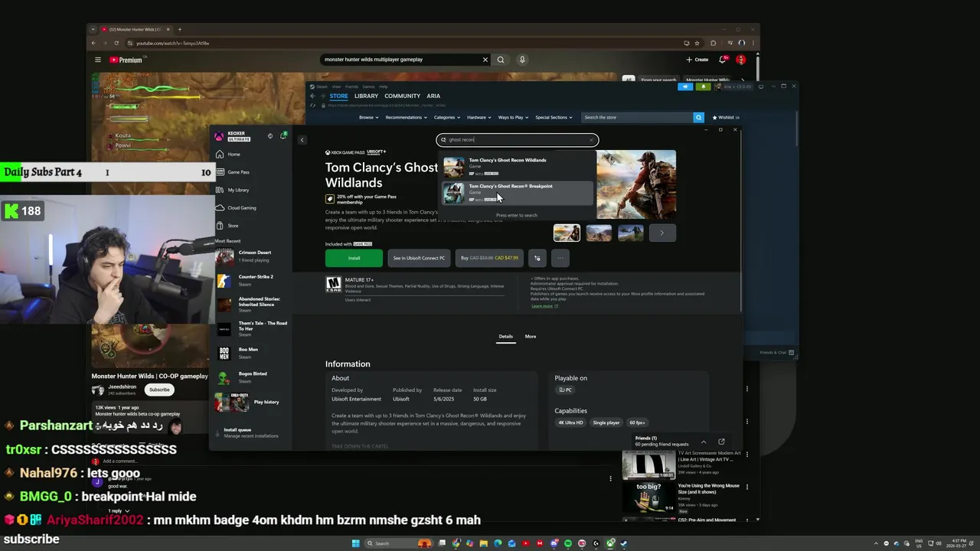This screenshot has height=551, width=980.
Task: Pop out the Friends panel
Action: [x=721, y=442]
